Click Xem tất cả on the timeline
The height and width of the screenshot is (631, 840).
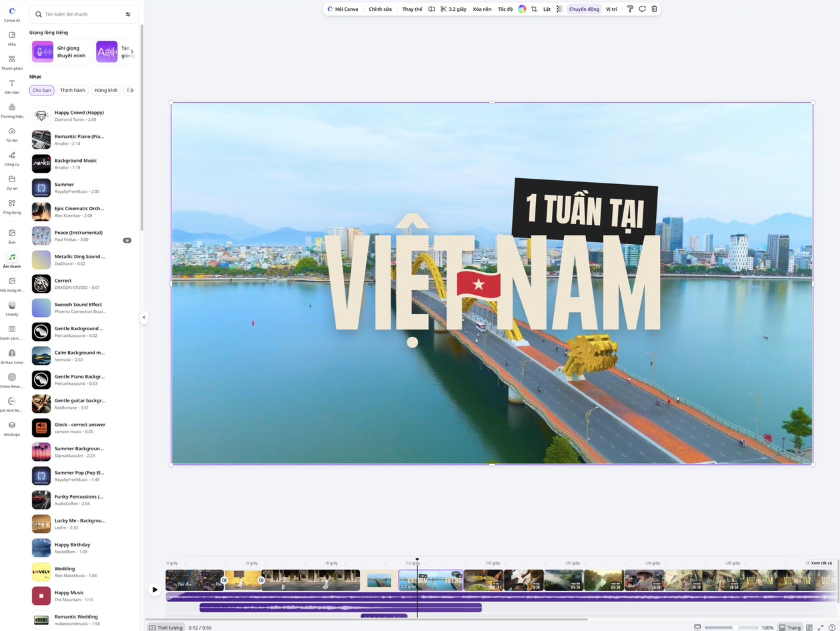(821, 563)
